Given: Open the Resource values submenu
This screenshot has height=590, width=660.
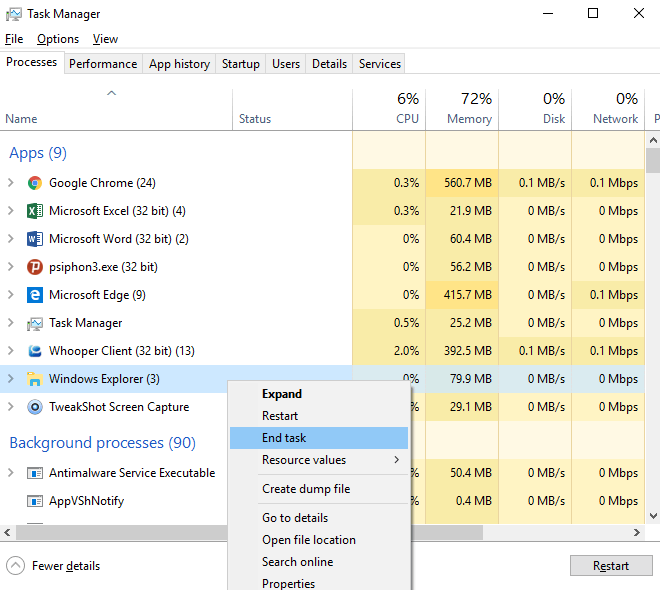Looking at the screenshot, I should pyautogui.click(x=319, y=460).
